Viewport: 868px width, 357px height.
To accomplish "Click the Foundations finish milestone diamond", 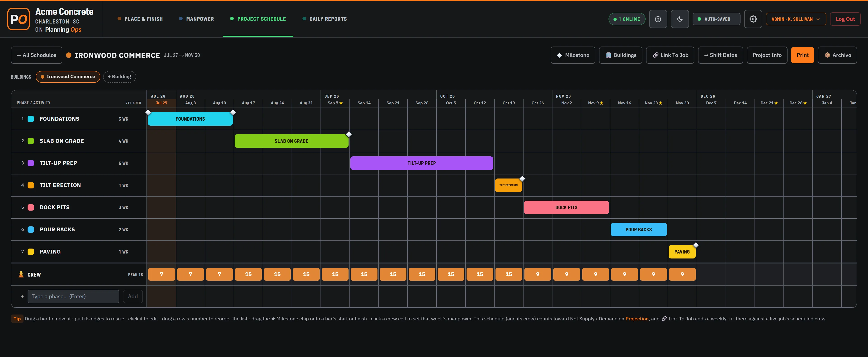I will pos(233,112).
